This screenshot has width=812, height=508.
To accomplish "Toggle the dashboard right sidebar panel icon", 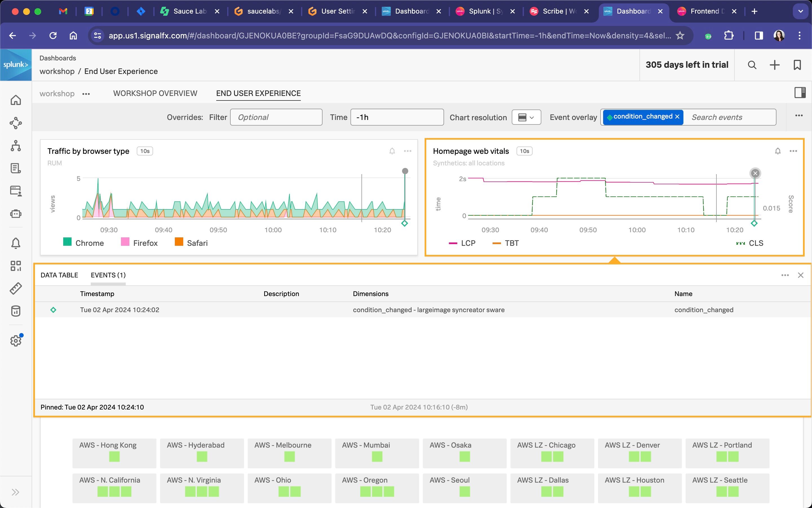I will click(800, 92).
